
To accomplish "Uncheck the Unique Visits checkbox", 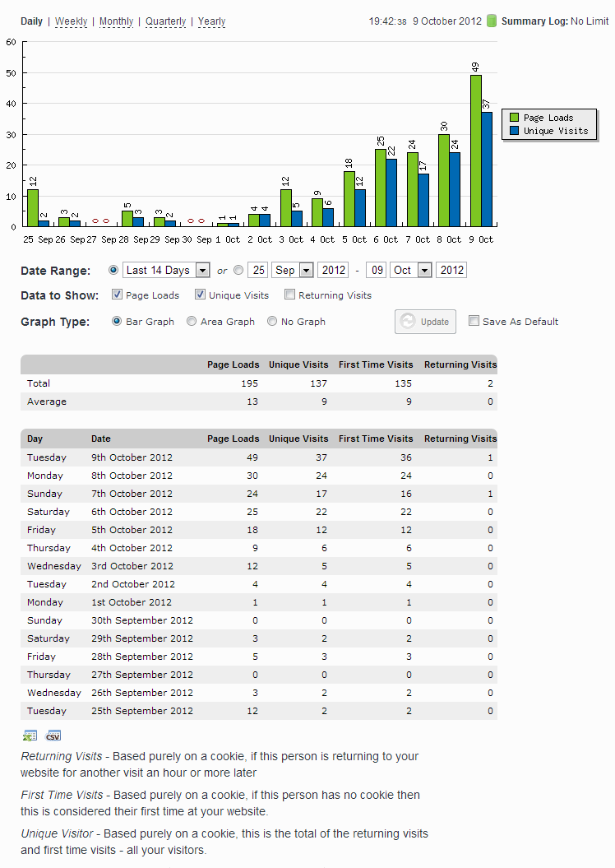I will 200,295.
